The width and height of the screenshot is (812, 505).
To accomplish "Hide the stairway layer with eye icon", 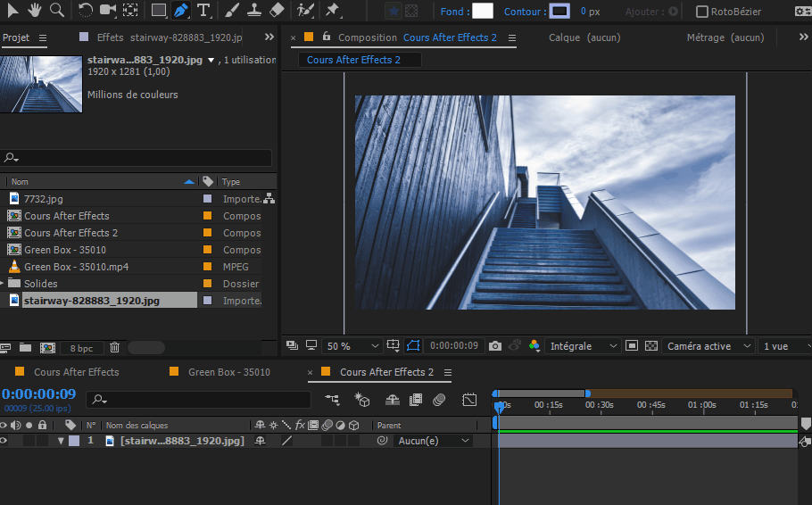I will tap(4, 441).
